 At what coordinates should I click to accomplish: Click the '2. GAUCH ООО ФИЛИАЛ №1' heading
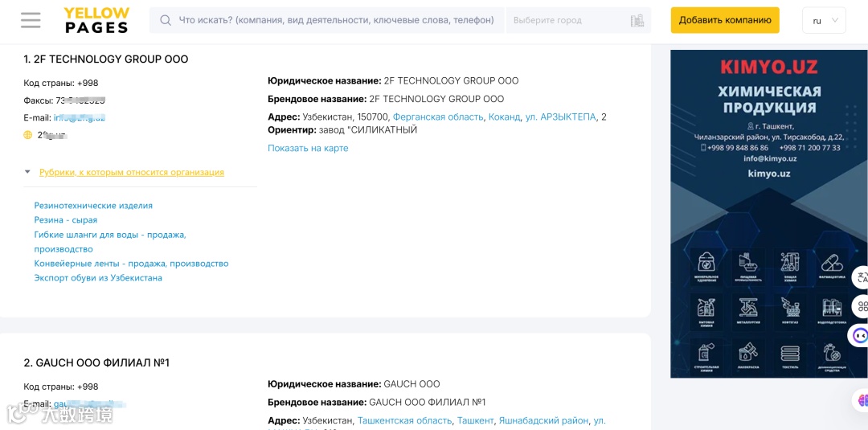click(96, 362)
